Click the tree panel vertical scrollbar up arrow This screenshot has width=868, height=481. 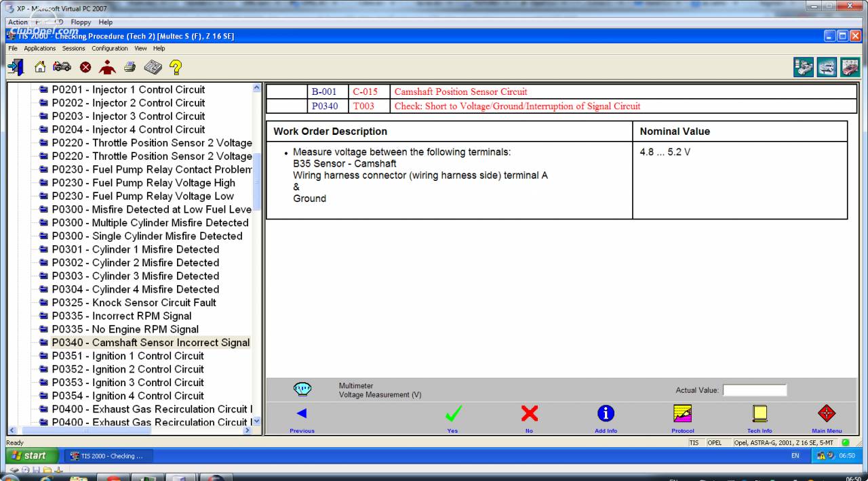pos(256,87)
